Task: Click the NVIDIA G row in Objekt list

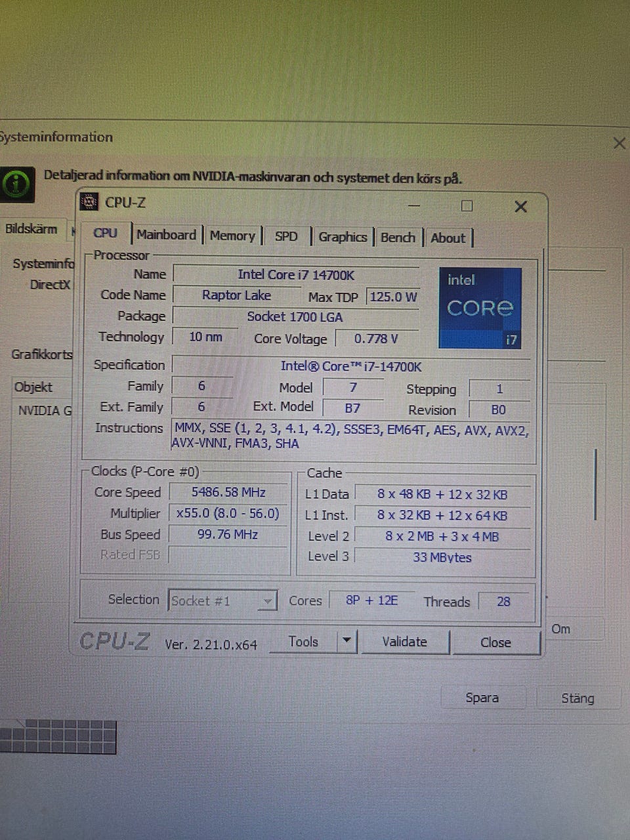Action: (x=45, y=411)
